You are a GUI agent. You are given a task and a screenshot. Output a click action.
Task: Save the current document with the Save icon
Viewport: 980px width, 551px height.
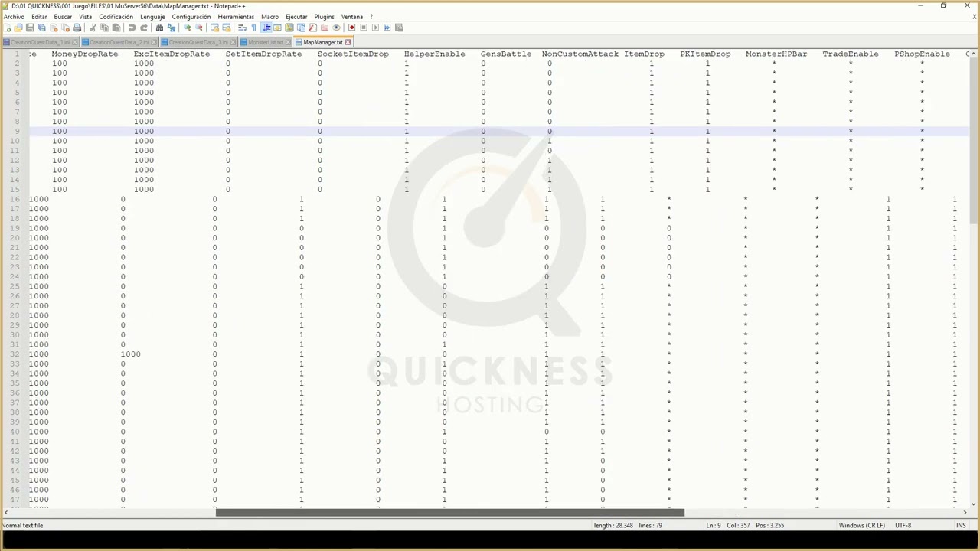pos(30,28)
